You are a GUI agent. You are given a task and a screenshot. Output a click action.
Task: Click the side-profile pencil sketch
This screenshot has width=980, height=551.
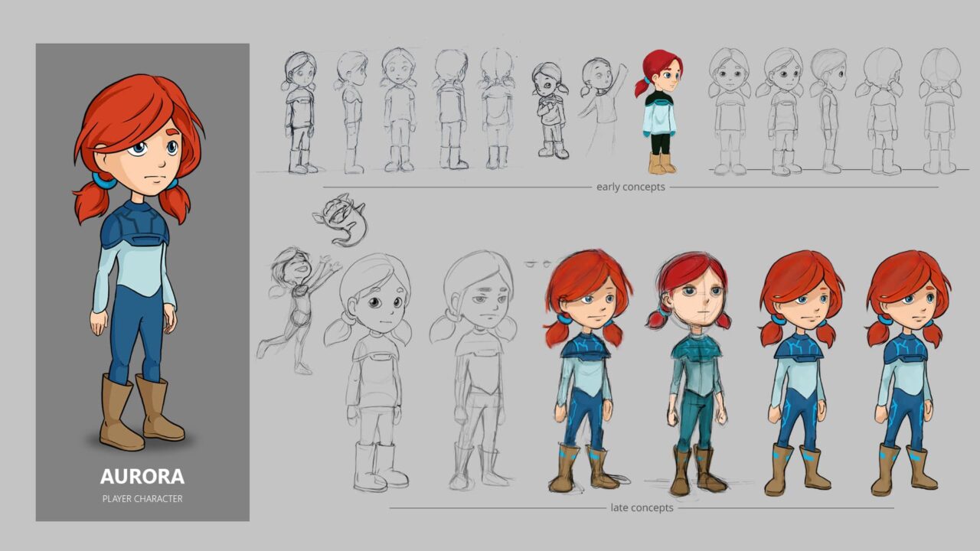(x=352, y=111)
